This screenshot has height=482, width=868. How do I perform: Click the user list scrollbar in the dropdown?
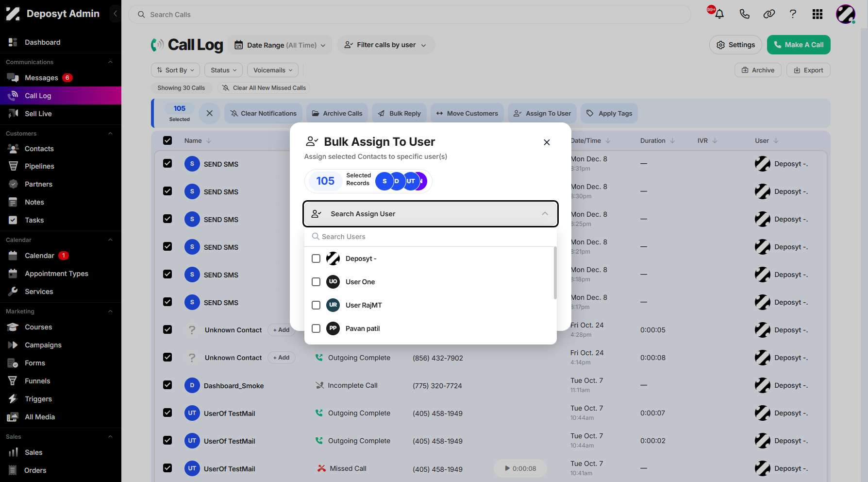pyautogui.click(x=555, y=273)
